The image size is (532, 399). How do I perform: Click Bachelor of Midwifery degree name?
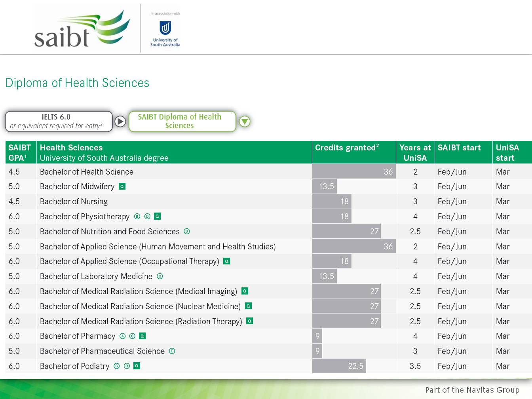(x=77, y=186)
